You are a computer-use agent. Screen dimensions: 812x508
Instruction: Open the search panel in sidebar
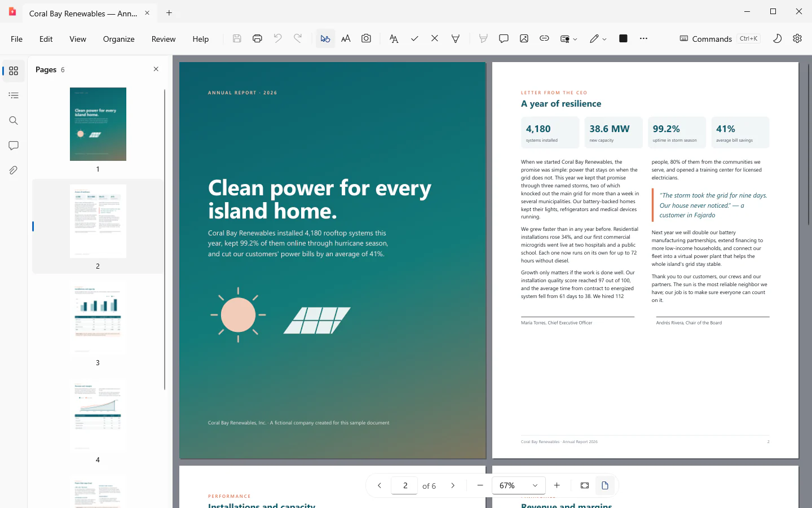click(14, 120)
